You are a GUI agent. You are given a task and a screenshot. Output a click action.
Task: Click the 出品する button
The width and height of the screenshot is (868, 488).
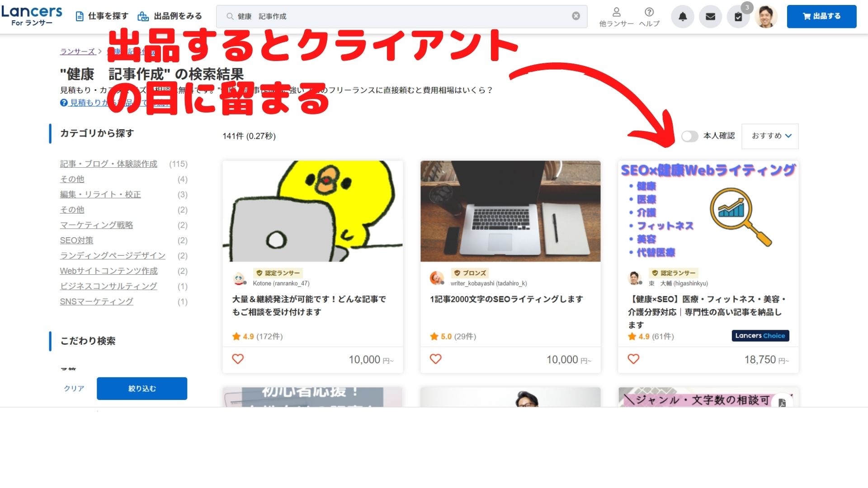[x=822, y=17]
